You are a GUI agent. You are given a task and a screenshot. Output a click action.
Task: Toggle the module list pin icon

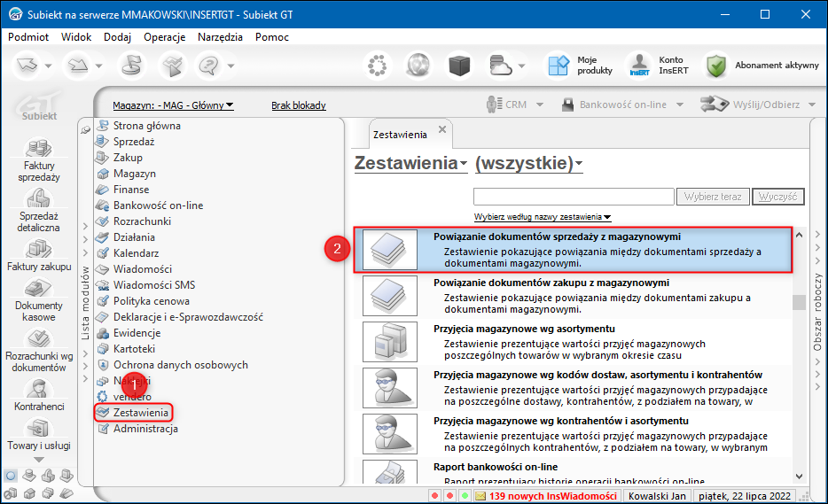85,129
